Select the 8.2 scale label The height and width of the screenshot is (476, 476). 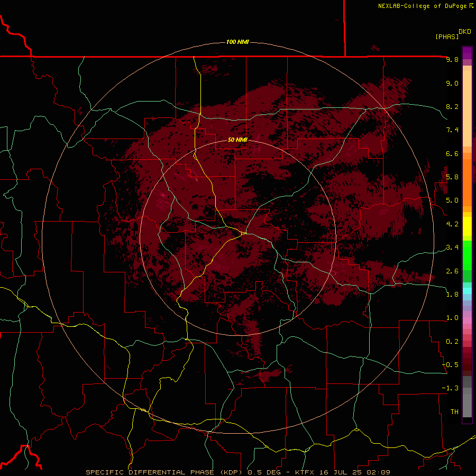(x=452, y=106)
